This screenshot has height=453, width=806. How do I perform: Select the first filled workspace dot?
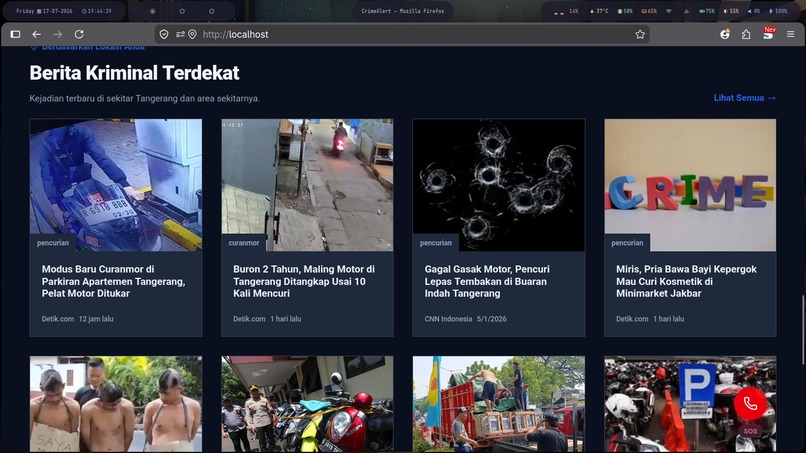click(x=152, y=11)
